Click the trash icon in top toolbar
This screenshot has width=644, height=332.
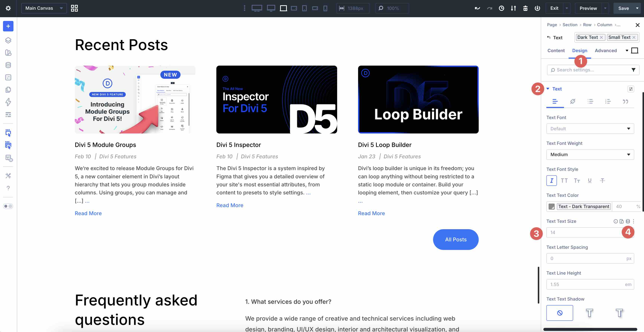[525, 8]
